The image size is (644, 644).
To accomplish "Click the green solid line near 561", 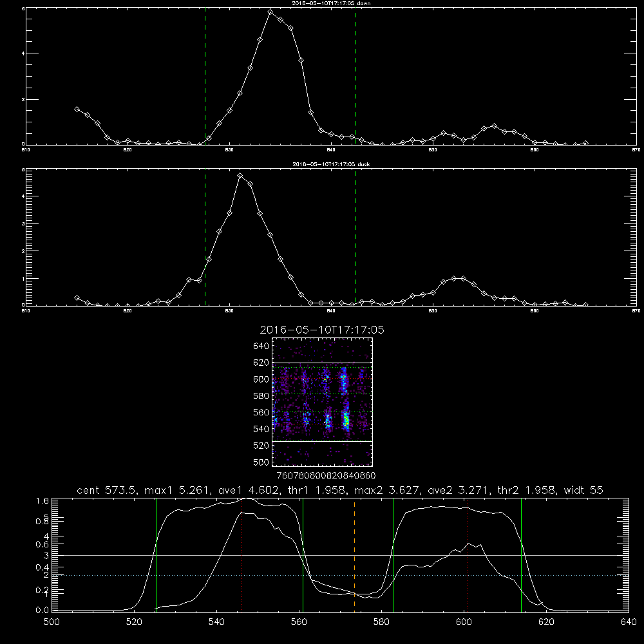I will click(x=303, y=555).
